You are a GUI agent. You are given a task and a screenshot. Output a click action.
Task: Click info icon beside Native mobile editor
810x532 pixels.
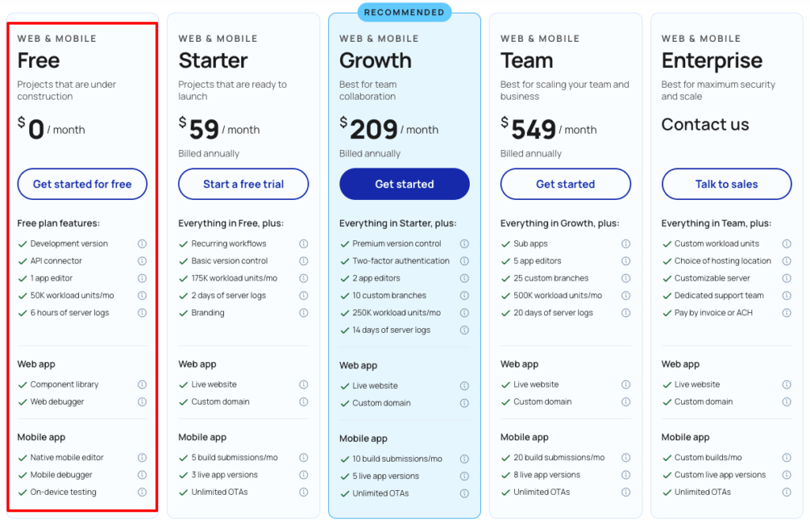tap(142, 458)
